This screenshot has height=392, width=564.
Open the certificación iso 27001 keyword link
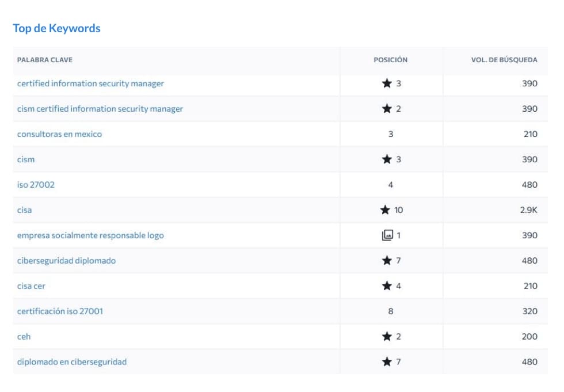(60, 311)
